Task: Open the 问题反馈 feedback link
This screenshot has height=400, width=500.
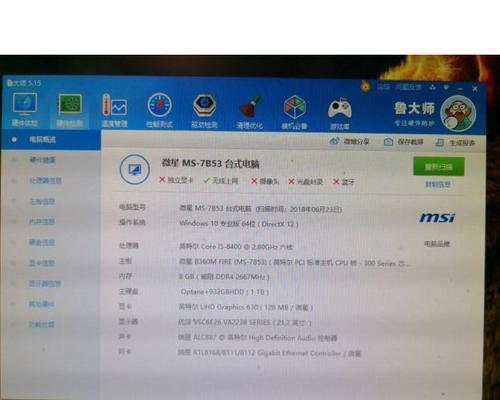Action: (x=409, y=87)
